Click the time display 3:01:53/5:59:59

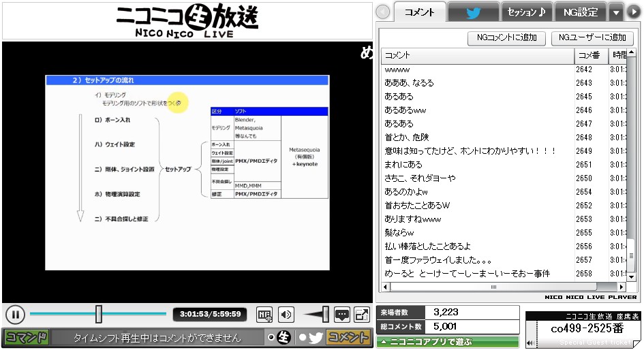pyautogui.click(x=210, y=315)
